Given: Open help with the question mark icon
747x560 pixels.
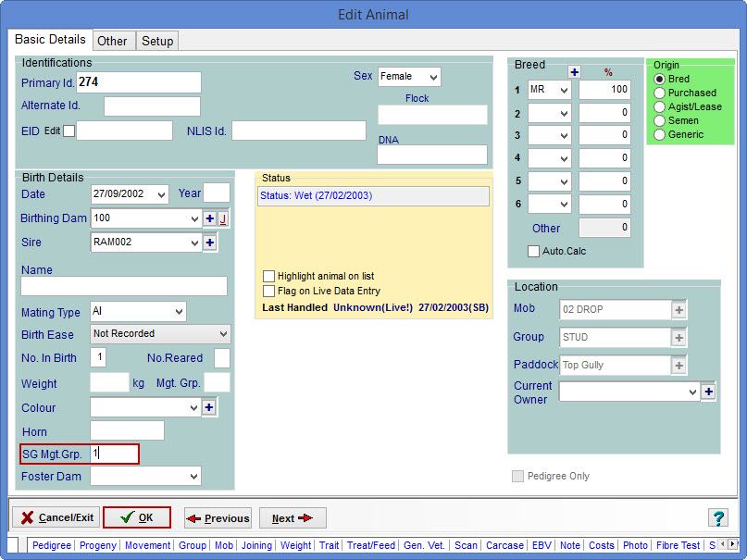Looking at the screenshot, I should tap(718, 517).
